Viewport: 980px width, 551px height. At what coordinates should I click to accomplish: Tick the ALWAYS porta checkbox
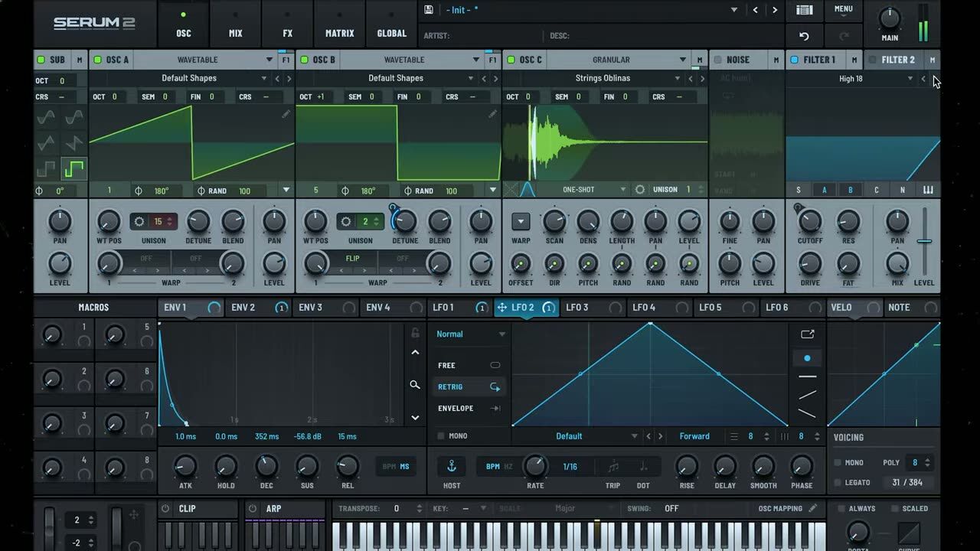(x=841, y=508)
